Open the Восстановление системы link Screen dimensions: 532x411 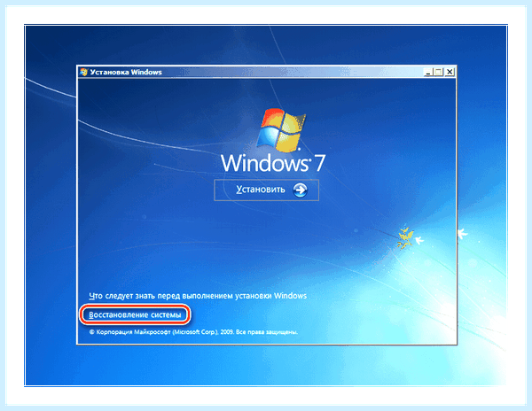pyautogui.click(x=135, y=315)
